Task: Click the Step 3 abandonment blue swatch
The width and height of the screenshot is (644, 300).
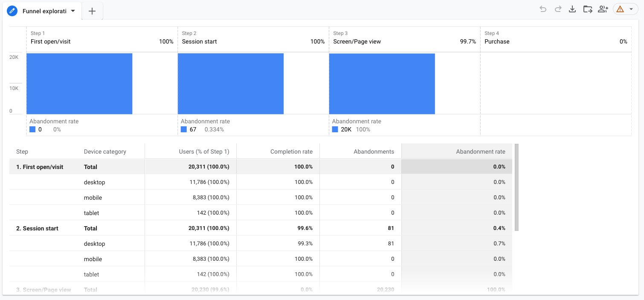Action: coord(335,129)
